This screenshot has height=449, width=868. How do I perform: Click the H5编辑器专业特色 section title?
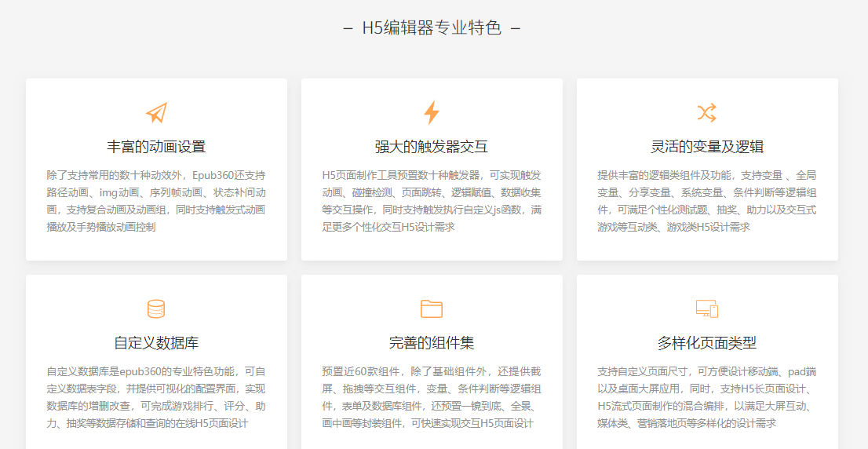point(432,27)
